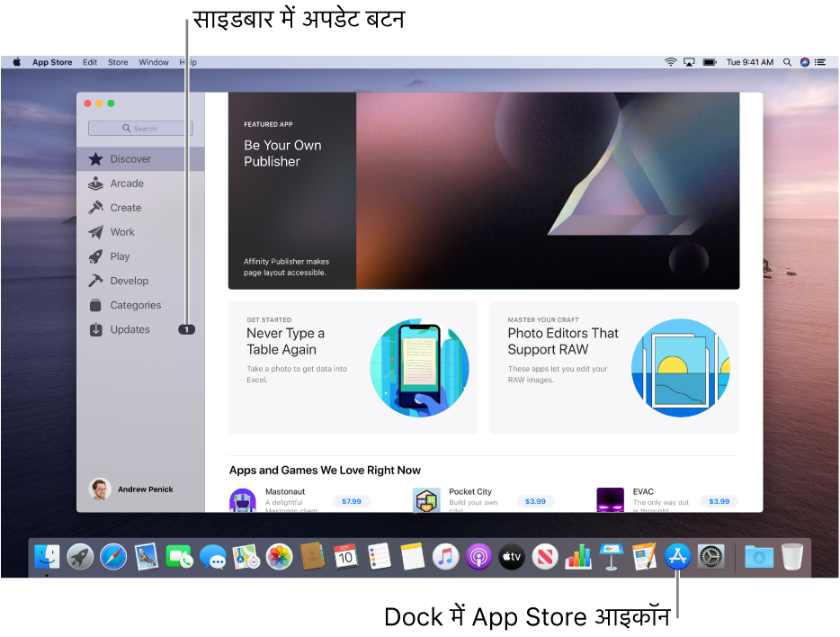Screen dimensions: 840x637
Task: Buy EVAC for $3.99
Action: tap(719, 501)
